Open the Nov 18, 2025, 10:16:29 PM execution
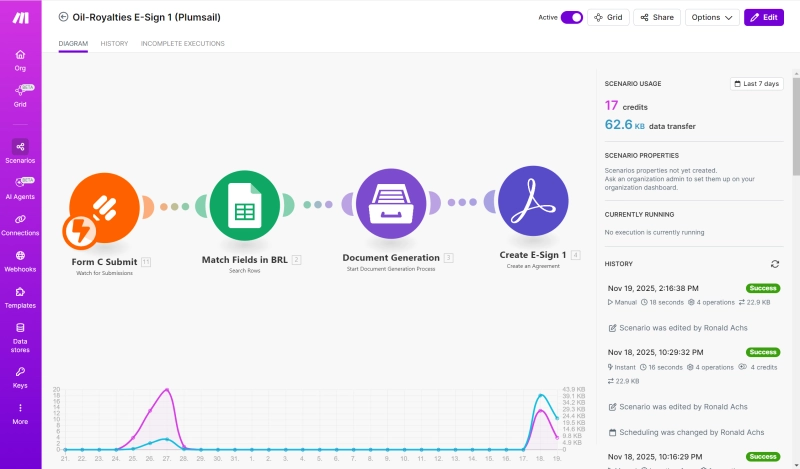 tap(655, 457)
